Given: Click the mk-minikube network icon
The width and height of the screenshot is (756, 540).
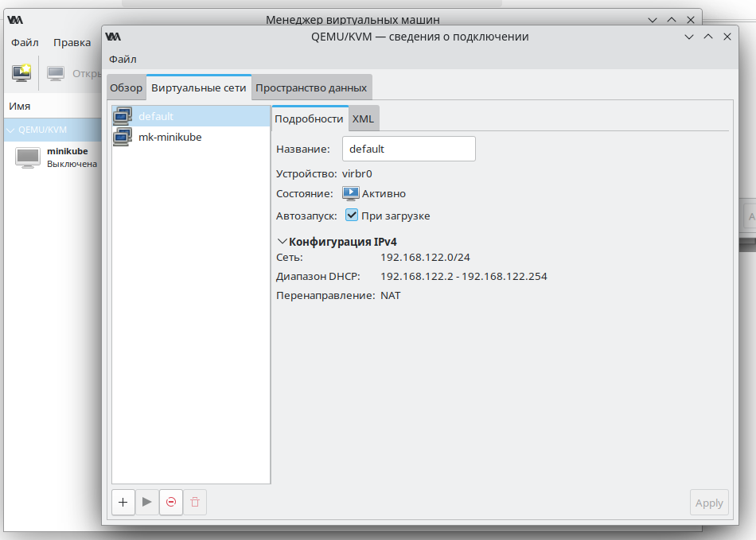Looking at the screenshot, I should [123, 137].
